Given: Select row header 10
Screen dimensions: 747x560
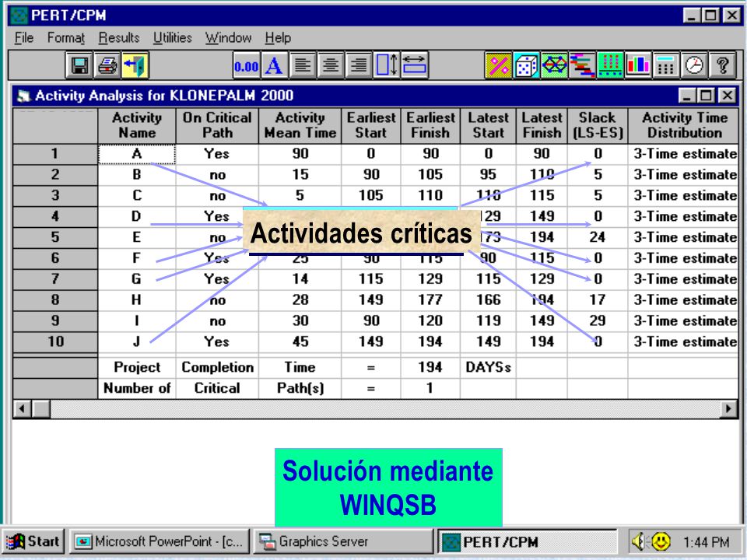Looking at the screenshot, I should [x=55, y=342].
